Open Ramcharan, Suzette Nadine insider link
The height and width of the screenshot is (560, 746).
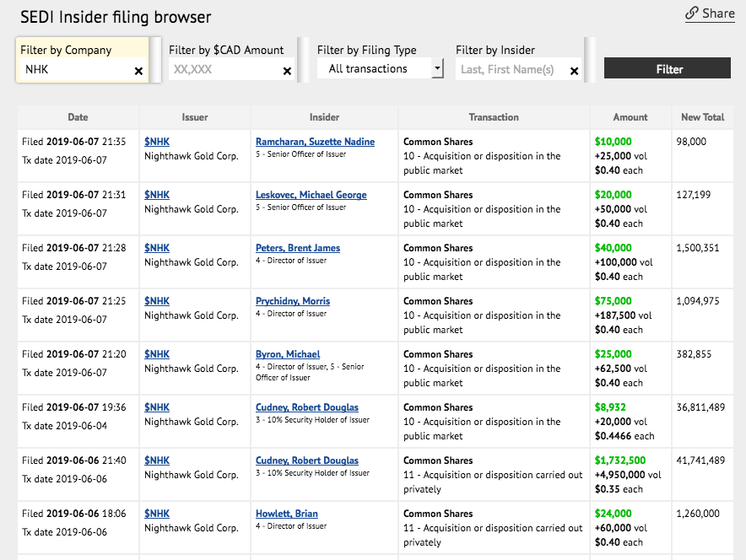pyautogui.click(x=315, y=142)
